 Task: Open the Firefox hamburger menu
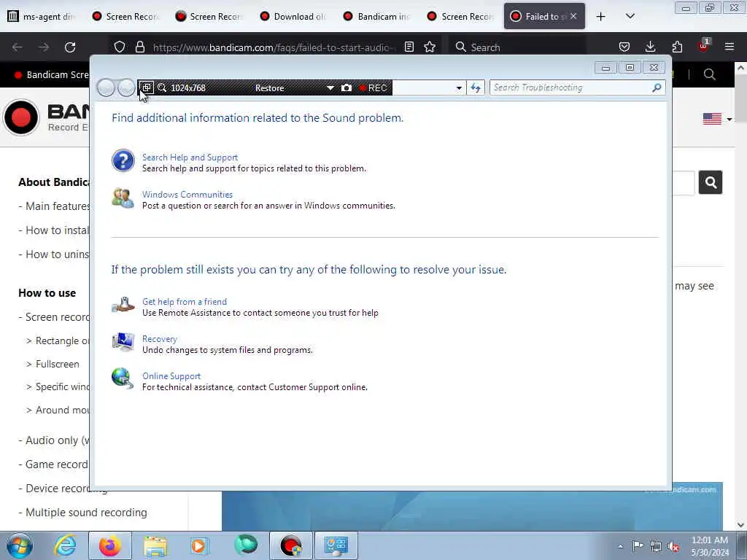[729, 47]
